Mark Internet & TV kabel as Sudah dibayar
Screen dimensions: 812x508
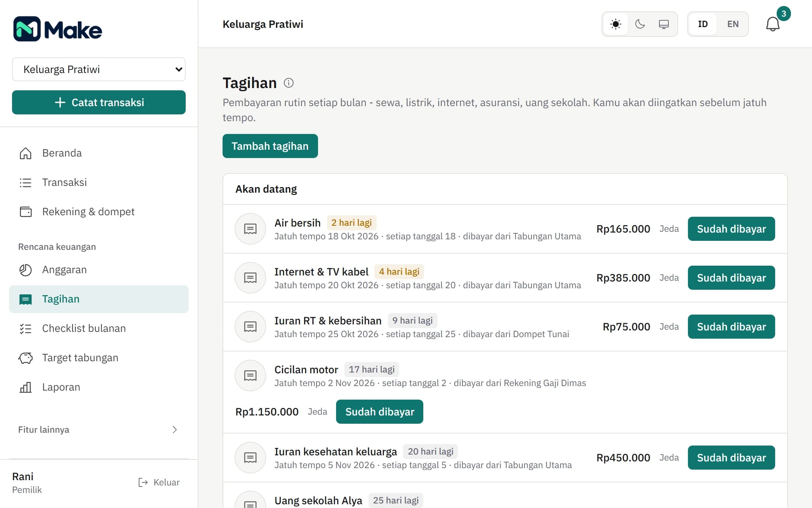(732, 278)
